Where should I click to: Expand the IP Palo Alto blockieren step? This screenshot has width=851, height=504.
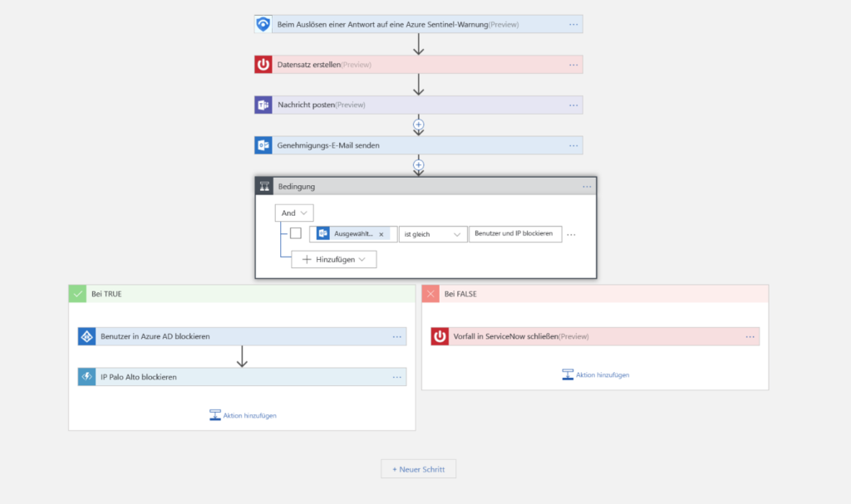[242, 376]
